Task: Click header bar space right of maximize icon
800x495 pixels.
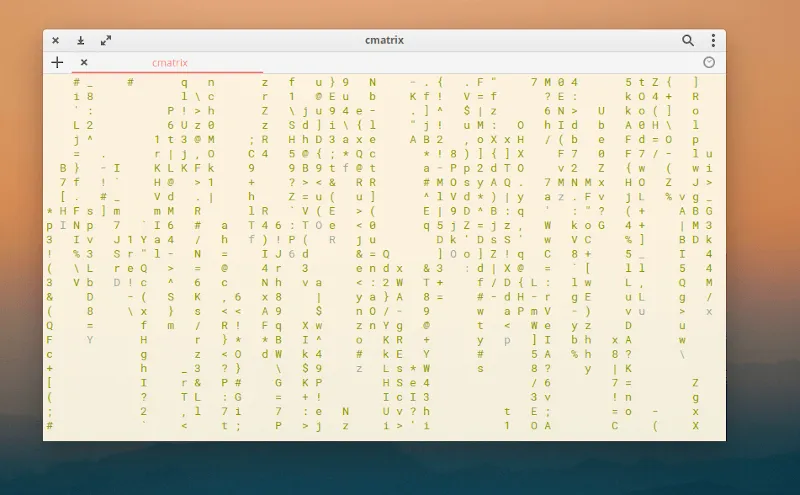Action: pyautogui.click(x=200, y=41)
